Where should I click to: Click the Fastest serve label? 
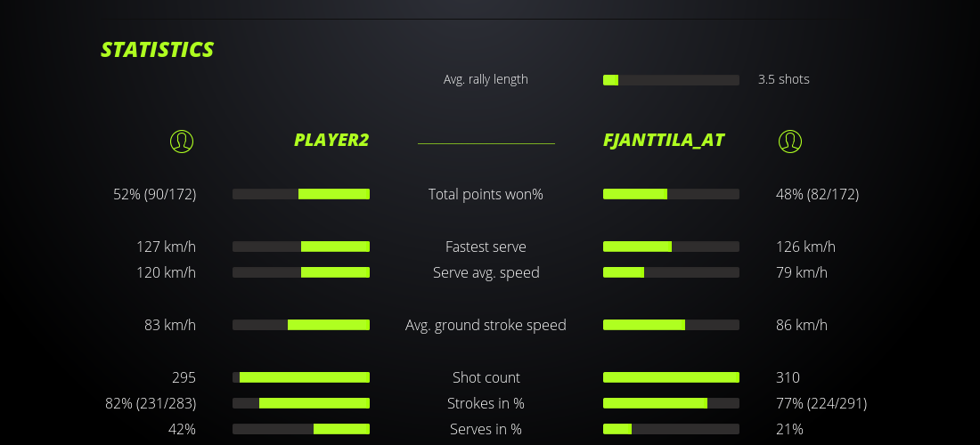click(486, 247)
